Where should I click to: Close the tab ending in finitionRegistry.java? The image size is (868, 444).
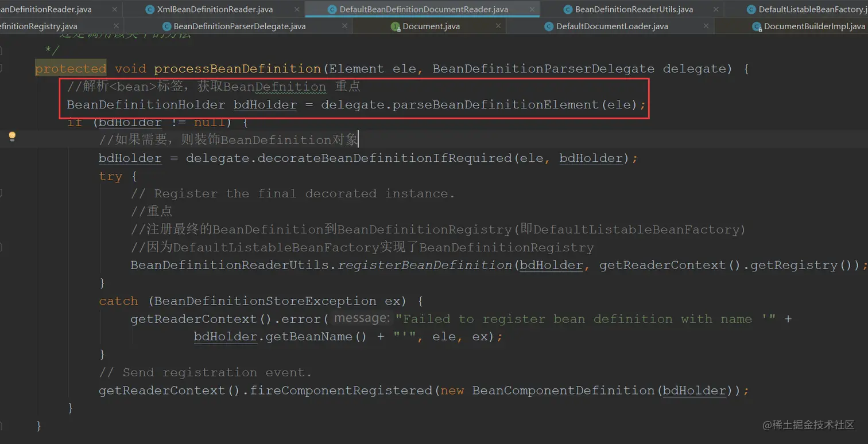tap(115, 26)
